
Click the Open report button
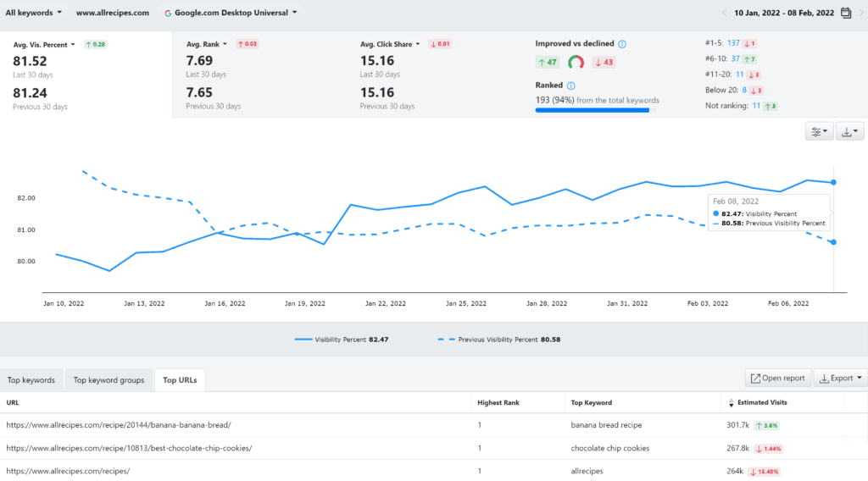(x=778, y=379)
